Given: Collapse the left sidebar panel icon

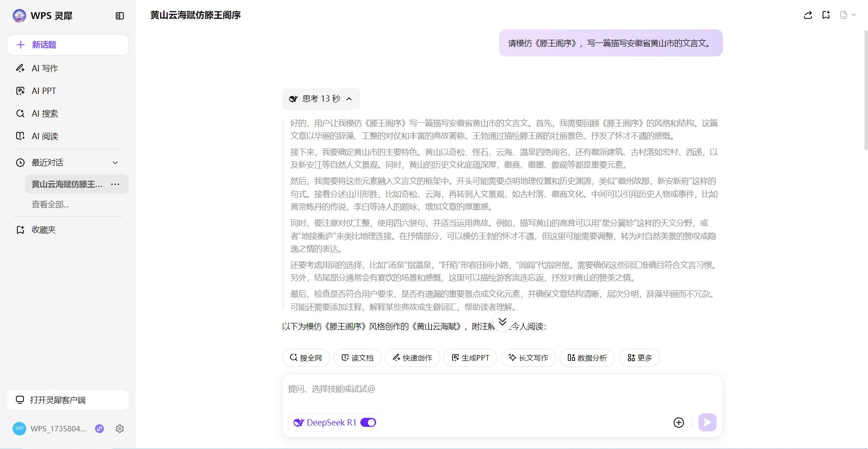Looking at the screenshot, I should [119, 16].
